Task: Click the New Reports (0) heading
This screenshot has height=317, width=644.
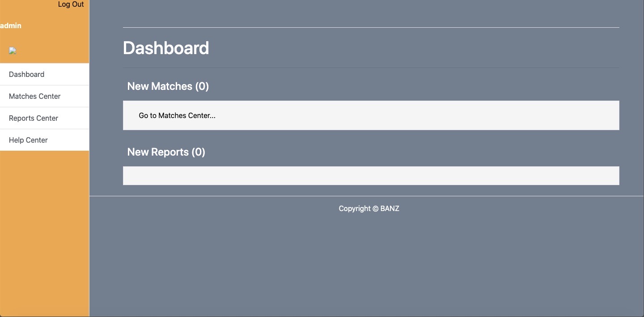Action: click(166, 152)
